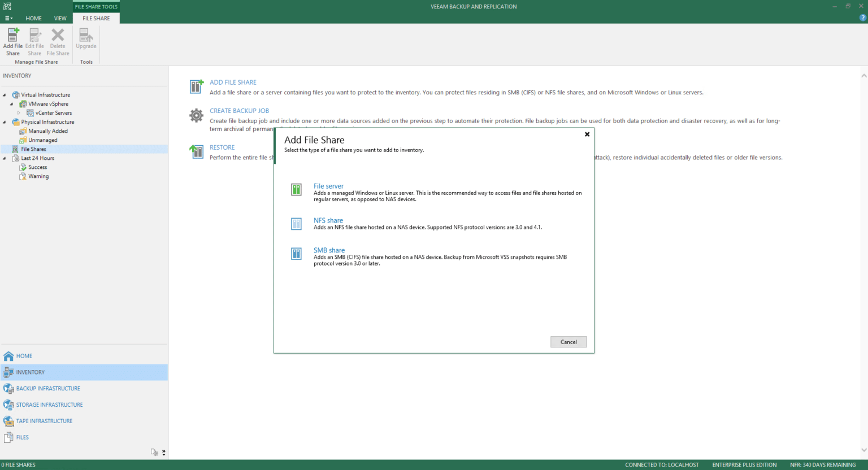Select Warning tree item
868x470 pixels.
pyautogui.click(x=38, y=176)
